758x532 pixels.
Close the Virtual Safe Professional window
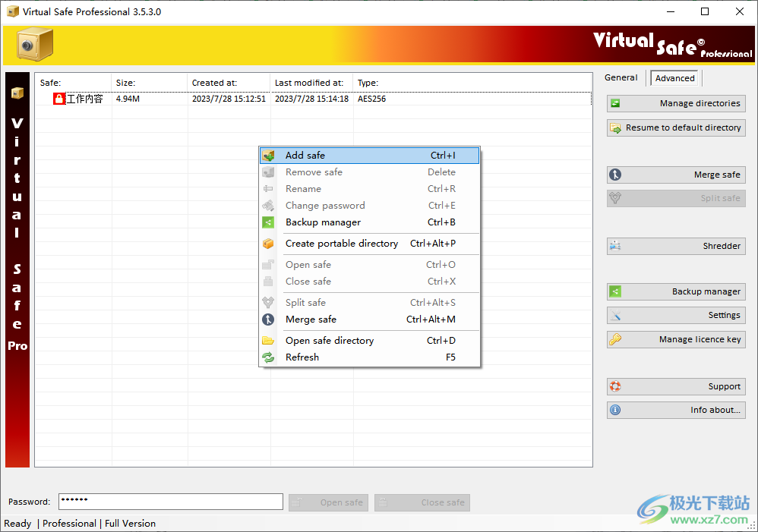740,11
